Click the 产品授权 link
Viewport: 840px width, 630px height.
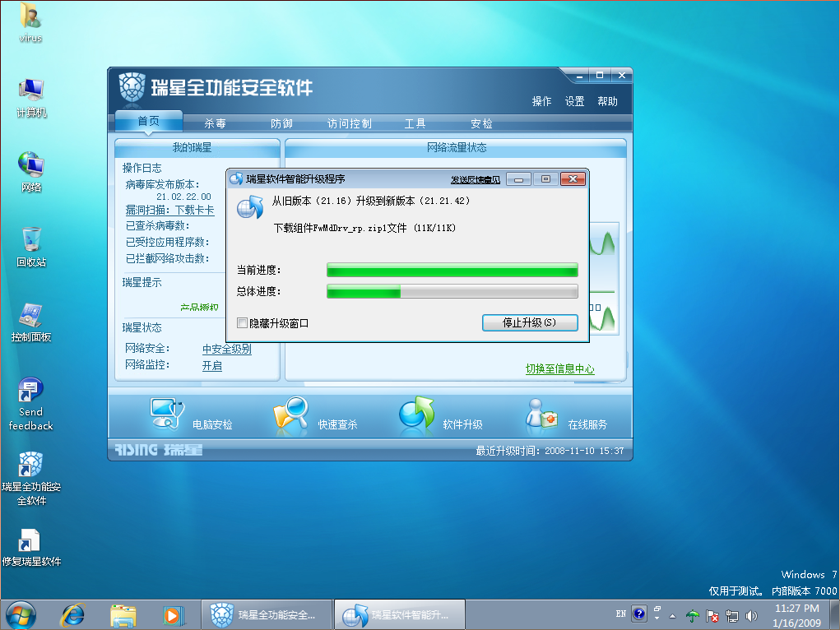tap(199, 308)
